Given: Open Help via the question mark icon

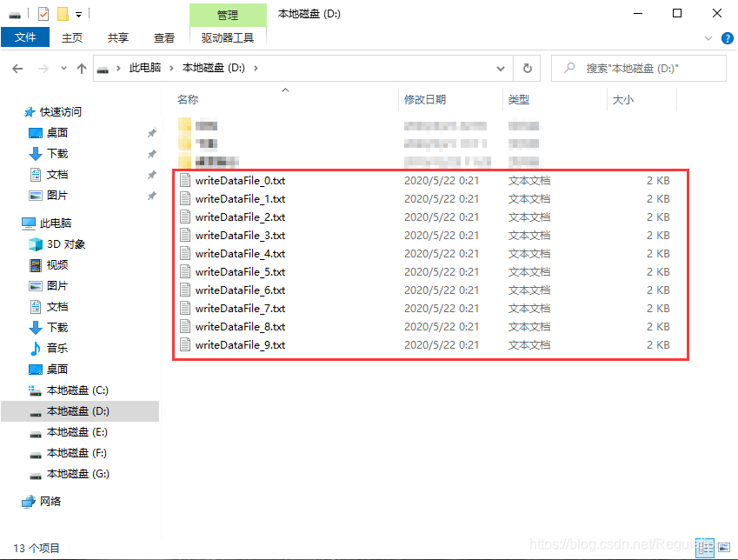Looking at the screenshot, I should pos(728,37).
